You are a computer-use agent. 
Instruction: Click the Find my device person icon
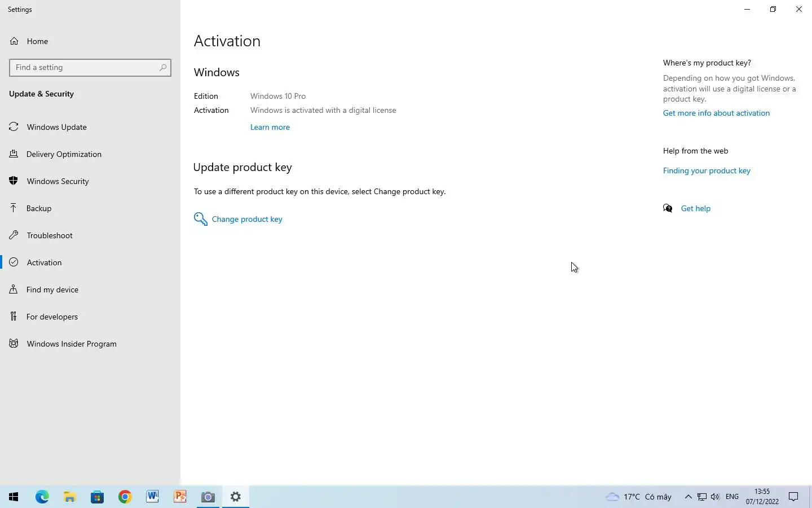click(x=14, y=290)
